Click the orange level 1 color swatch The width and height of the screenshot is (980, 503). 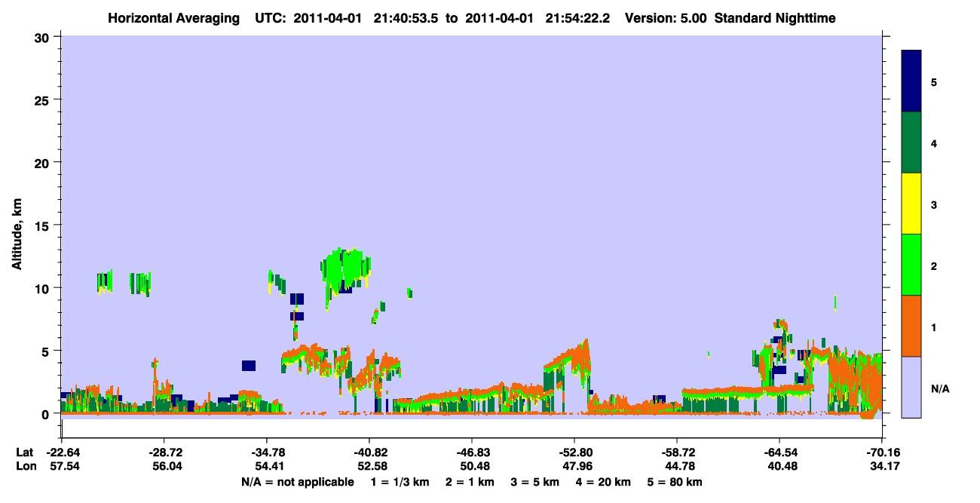pos(911,326)
